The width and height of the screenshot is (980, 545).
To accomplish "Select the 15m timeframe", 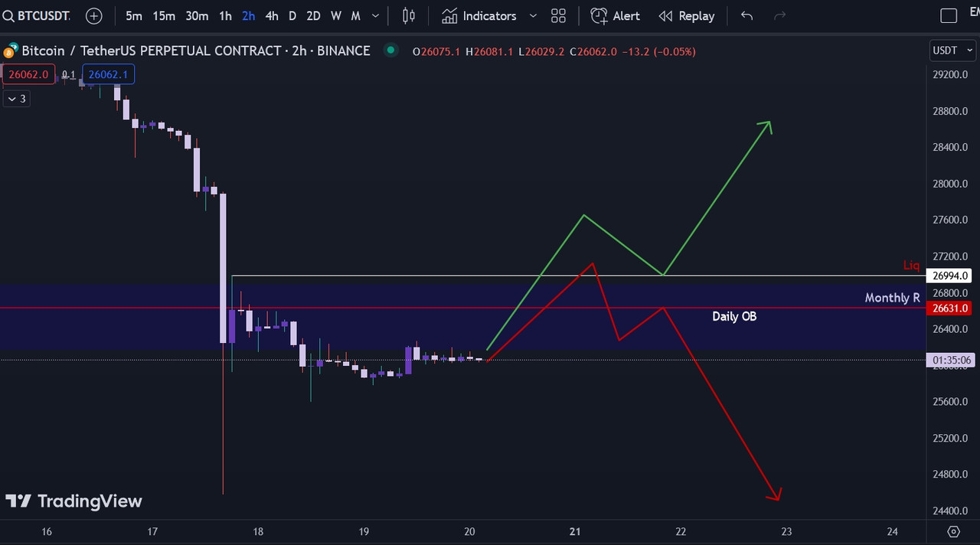I will point(164,15).
